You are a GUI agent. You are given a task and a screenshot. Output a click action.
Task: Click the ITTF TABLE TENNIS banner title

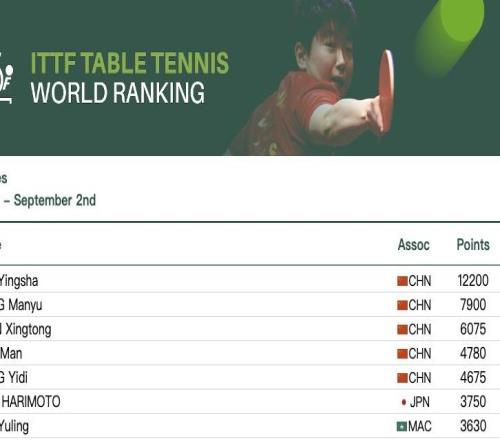point(130,63)
